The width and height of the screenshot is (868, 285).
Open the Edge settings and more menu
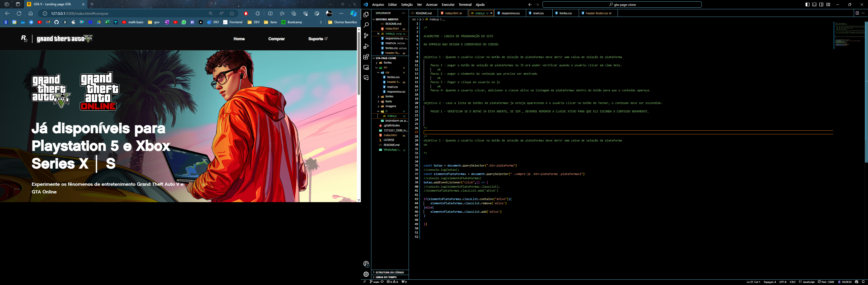(x=341, y=13)
